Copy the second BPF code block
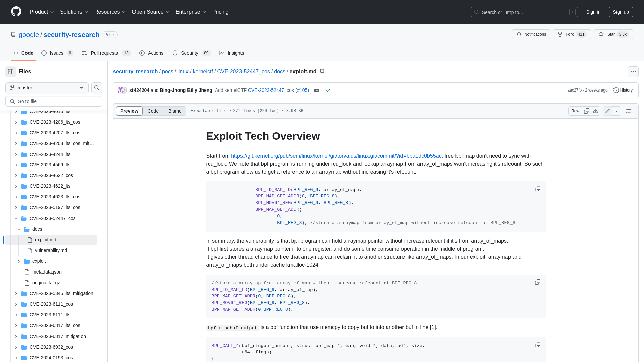This screenshot has height=362, width=644. point(537,282)
